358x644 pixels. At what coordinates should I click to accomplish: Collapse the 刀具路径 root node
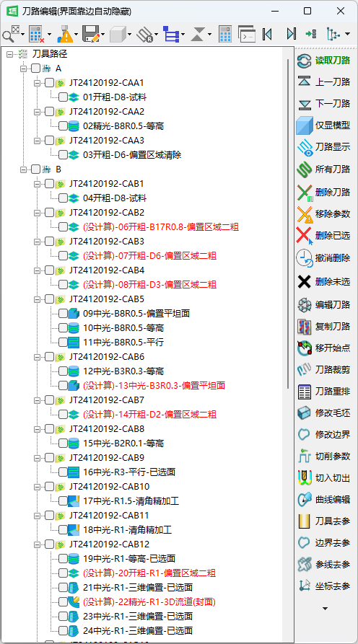click(x=10, y=54)
